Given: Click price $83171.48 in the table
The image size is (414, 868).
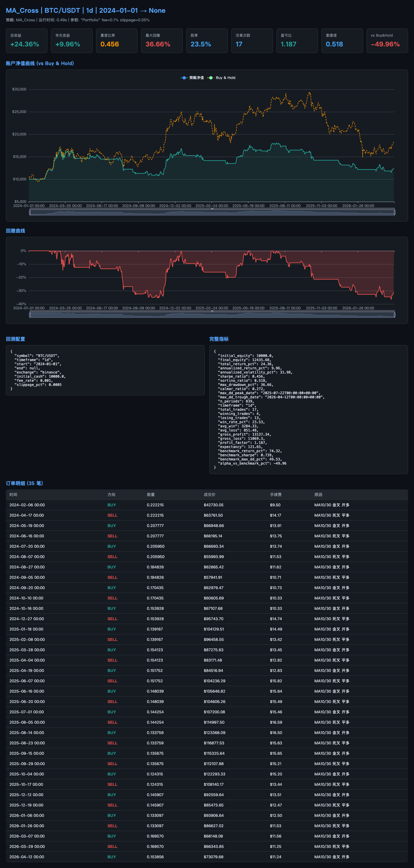Looking at the screenshot, I should [x=213, y=660].
